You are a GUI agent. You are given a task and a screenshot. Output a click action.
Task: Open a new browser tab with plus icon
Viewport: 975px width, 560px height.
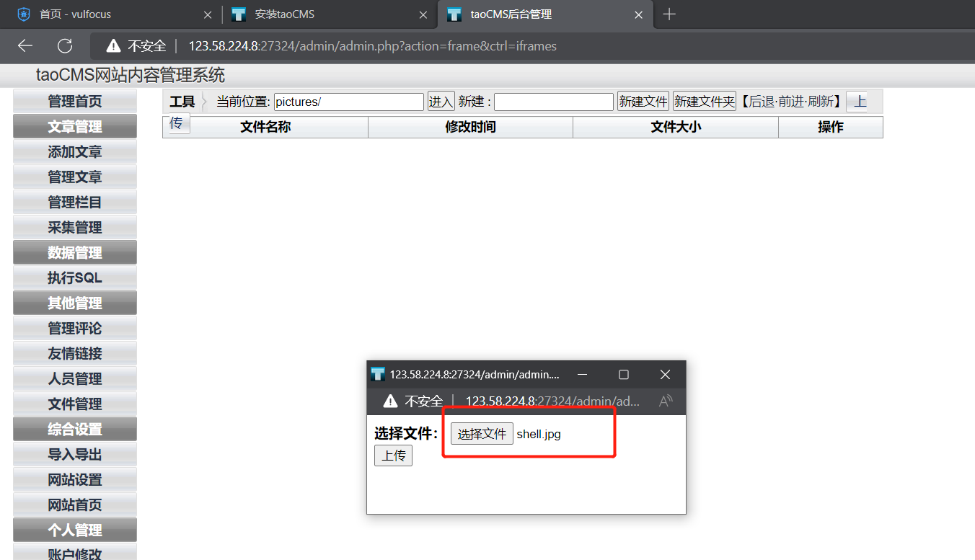tap(669, 14)
